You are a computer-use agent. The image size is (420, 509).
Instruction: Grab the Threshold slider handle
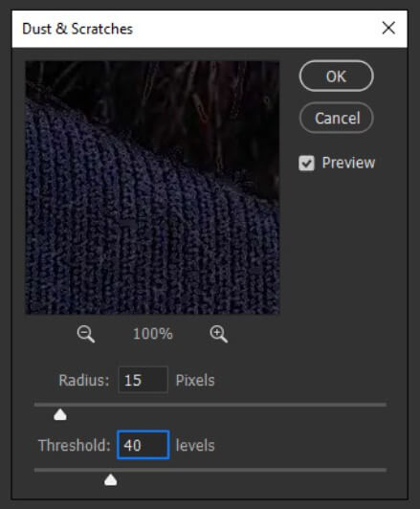(111, 479)
